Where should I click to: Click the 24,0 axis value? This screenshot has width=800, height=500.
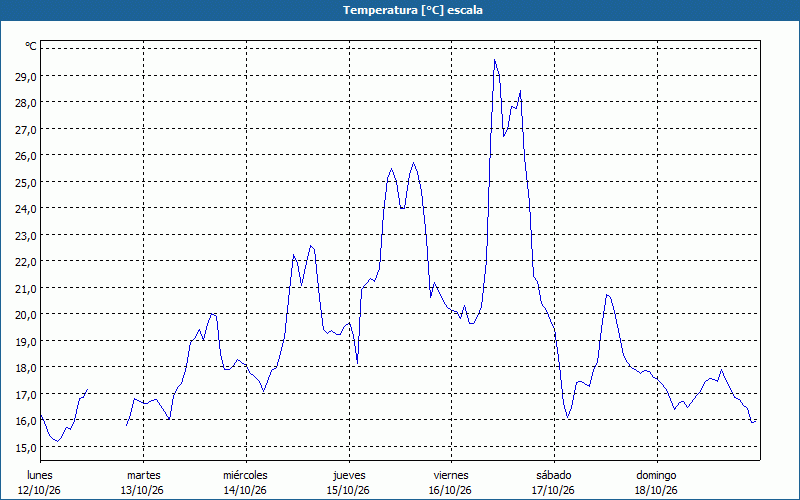(x=26, y=209)
